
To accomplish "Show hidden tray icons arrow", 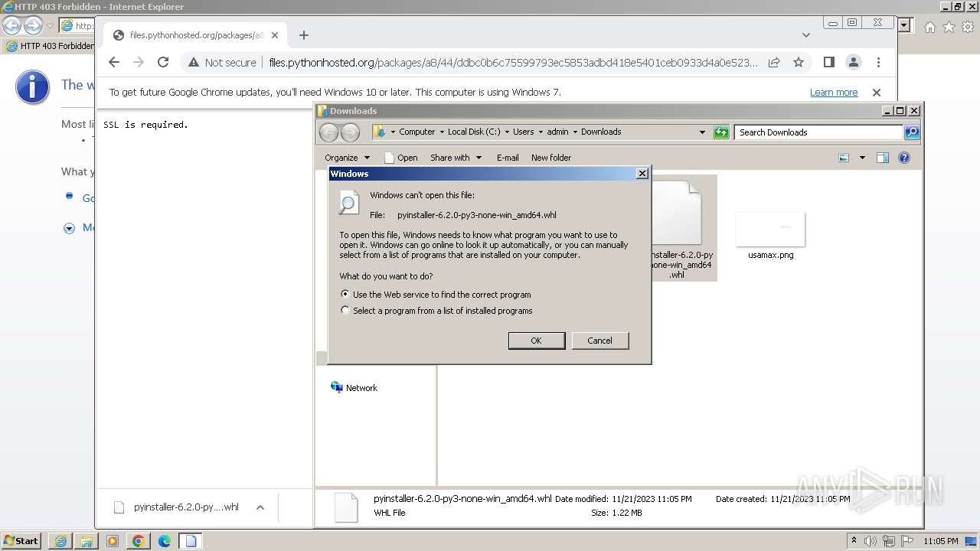I will click(854, 541).
